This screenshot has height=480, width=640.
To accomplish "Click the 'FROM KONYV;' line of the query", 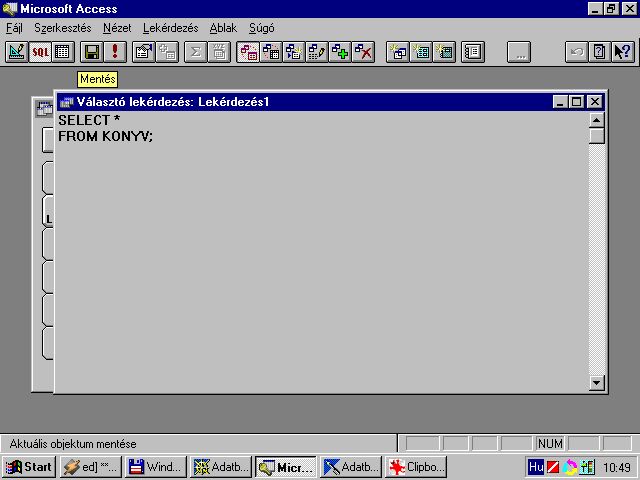I will pyautogui.click(x=105, y=136).
